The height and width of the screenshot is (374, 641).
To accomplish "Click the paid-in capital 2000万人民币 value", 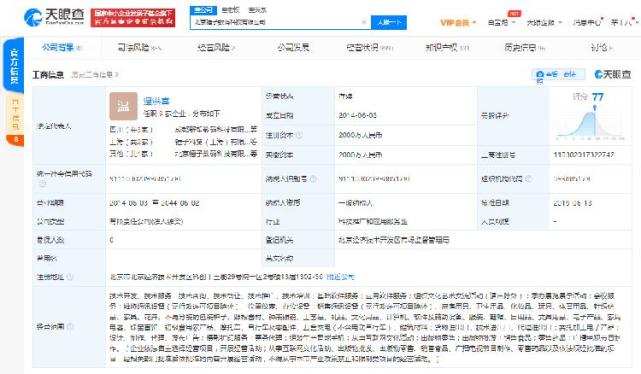I will pos(360,155).
